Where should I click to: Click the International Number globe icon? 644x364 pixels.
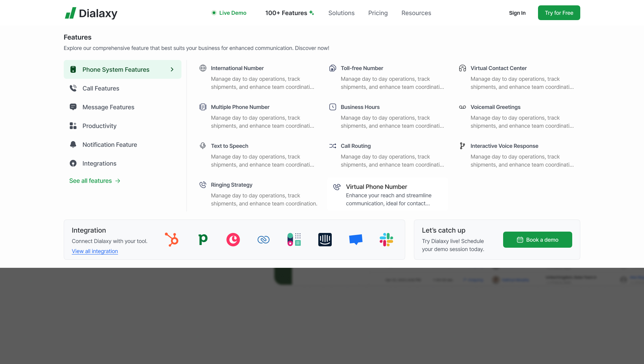(203, 68)
